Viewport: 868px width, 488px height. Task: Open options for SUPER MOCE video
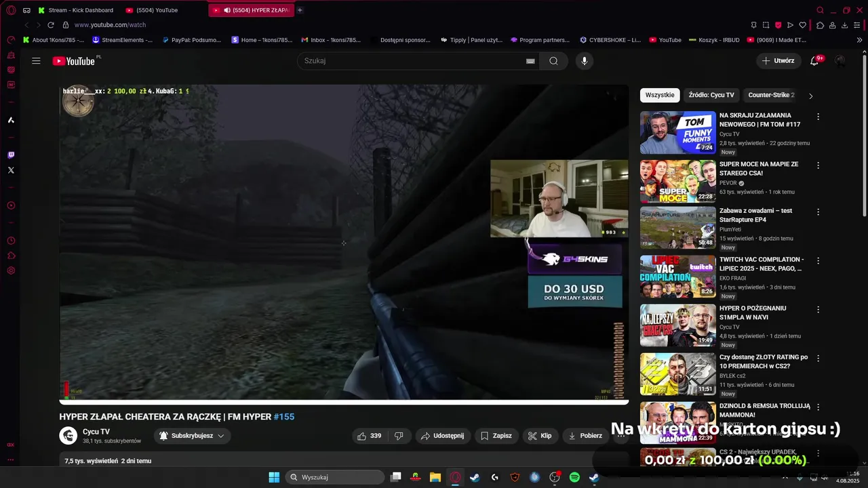coord(818,165)
